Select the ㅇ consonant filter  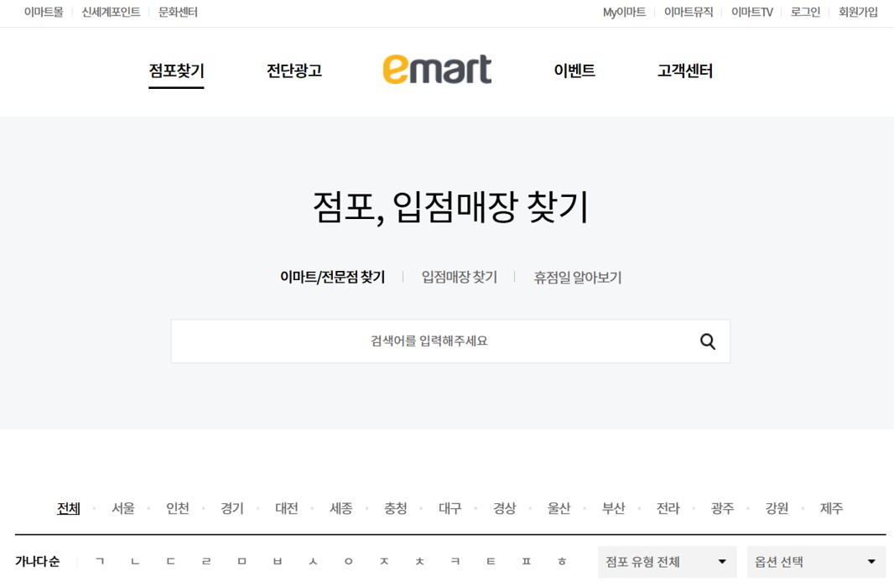348,562
